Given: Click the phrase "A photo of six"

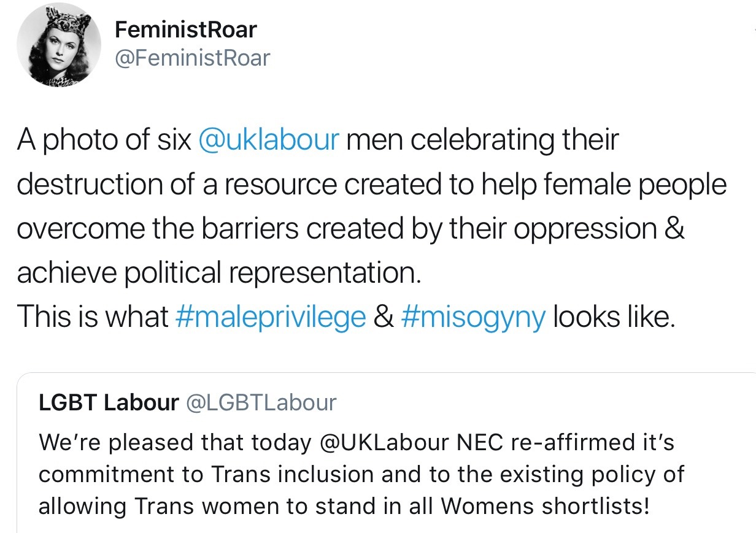Looking at the screenshot, I should click(x=104, y=140).
